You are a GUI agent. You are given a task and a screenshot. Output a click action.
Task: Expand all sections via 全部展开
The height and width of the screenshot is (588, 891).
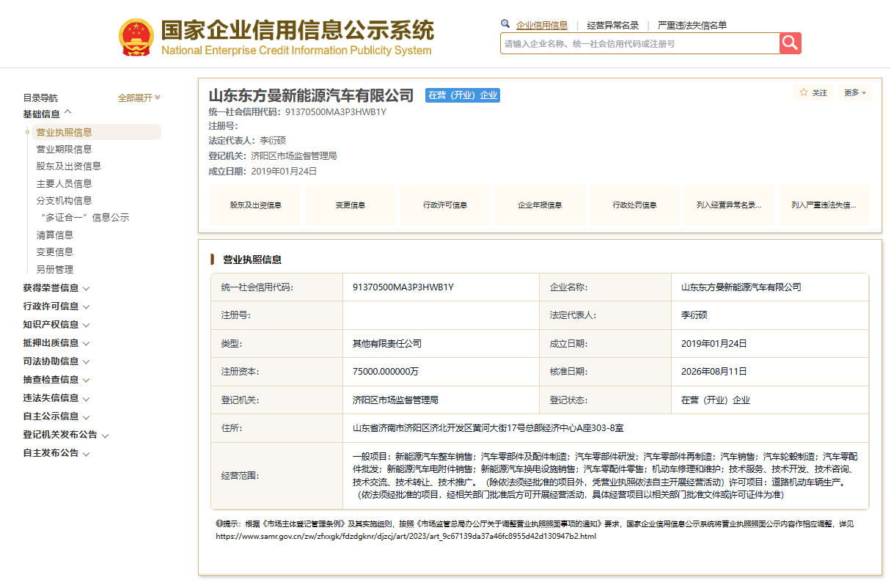pos(139,98)
